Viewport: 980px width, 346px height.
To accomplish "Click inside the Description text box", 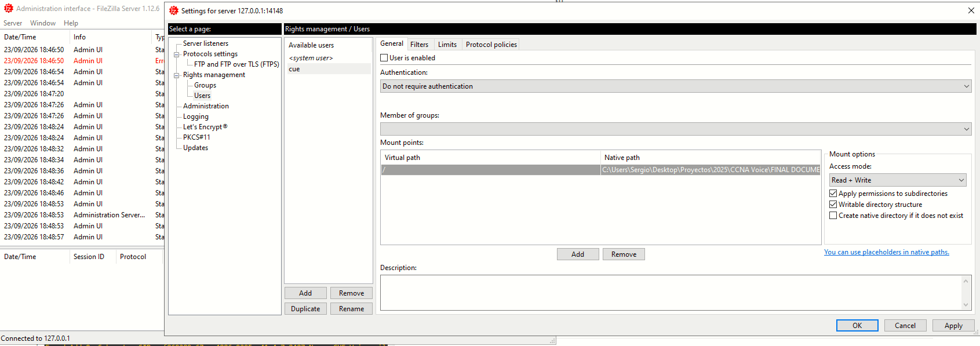I will (671, 293).
